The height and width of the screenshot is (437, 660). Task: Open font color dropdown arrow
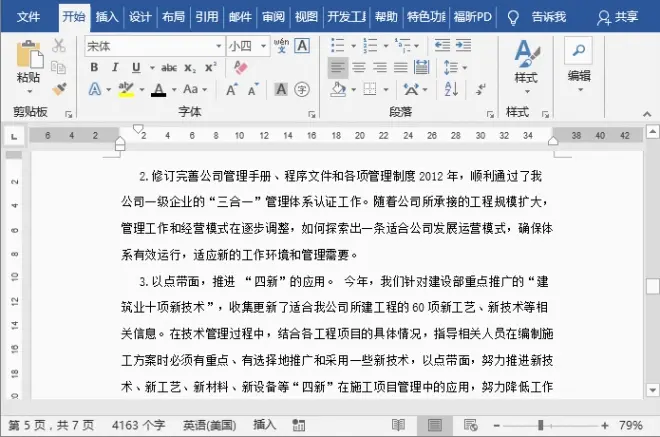[174, 90]
